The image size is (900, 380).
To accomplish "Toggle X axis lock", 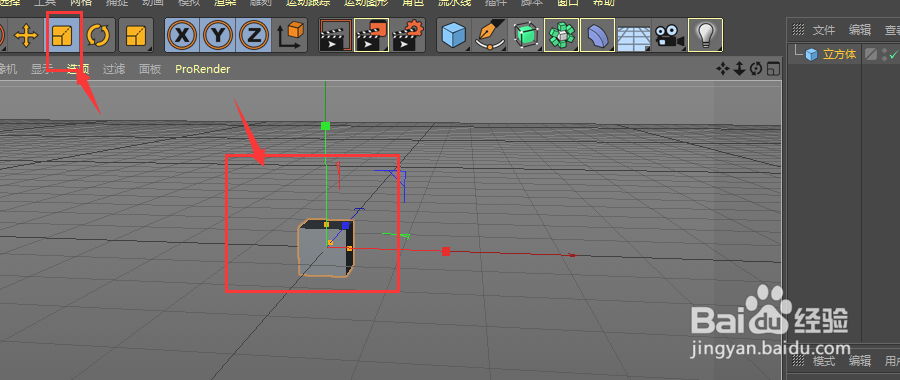I will [x=182, y=36].
